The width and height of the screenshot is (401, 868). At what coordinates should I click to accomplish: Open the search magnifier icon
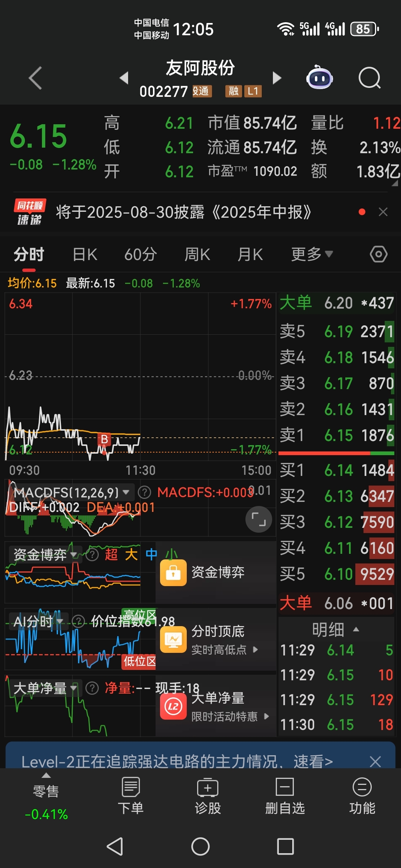coord(370,78)
